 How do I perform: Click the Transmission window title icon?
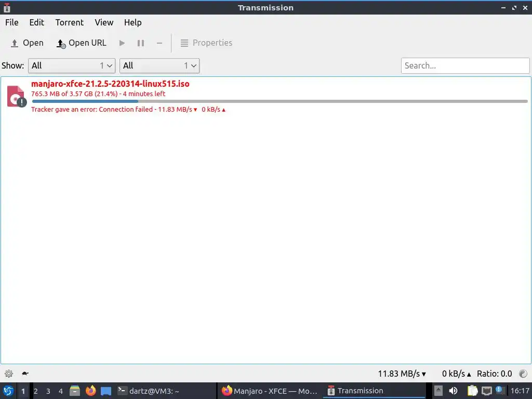click(x=7, y=7)
